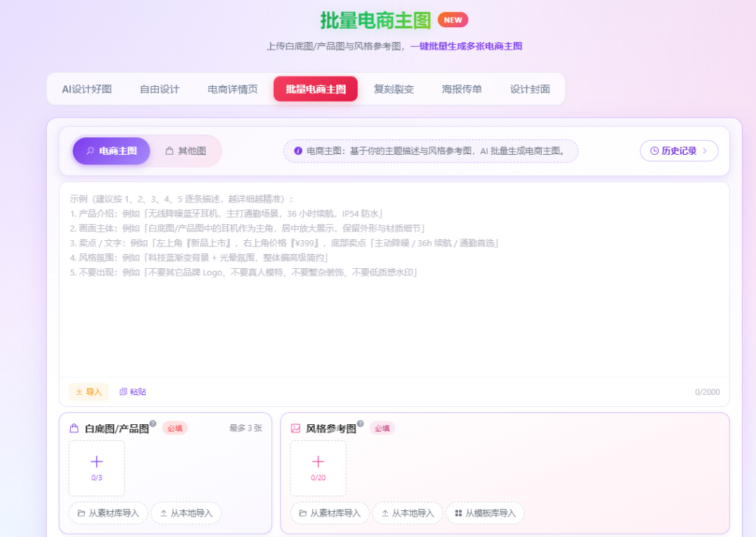
Task: Click the download icon in 导入 button
Action: pos(79,392)
